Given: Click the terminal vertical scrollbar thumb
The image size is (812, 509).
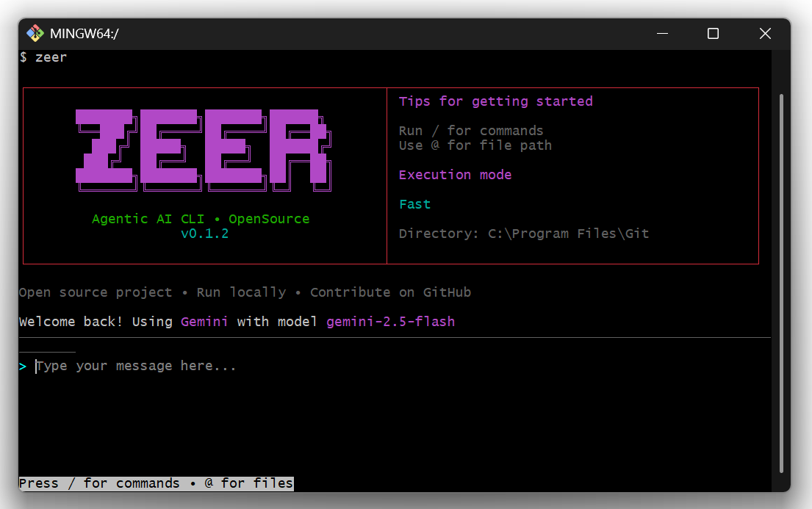Looking at the screenshot, I should (x=781, y=284).
